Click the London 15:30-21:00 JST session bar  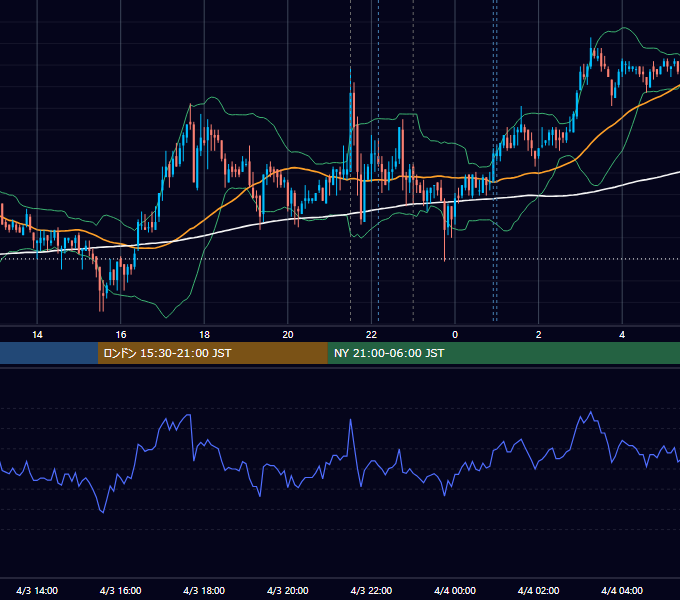(x=212, y=353)
